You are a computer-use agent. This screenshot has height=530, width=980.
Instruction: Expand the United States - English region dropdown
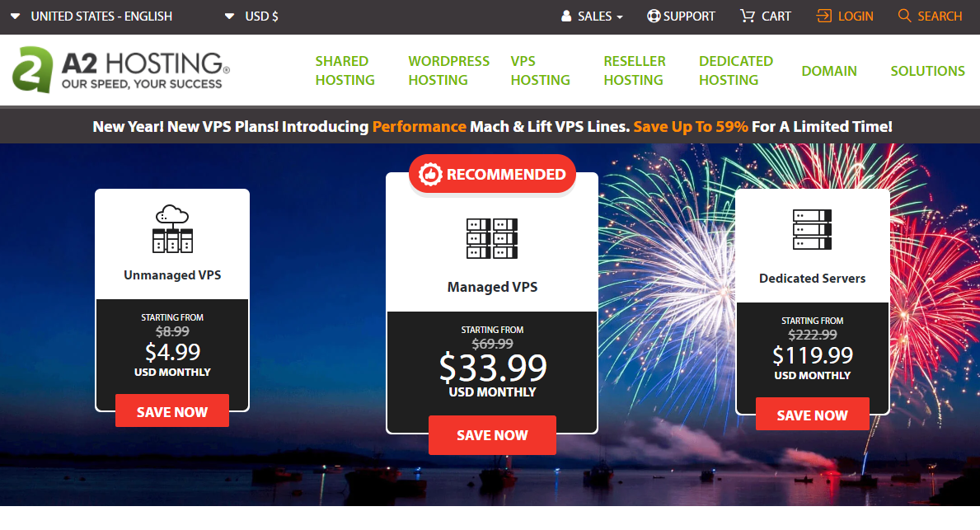pos(91,16)
